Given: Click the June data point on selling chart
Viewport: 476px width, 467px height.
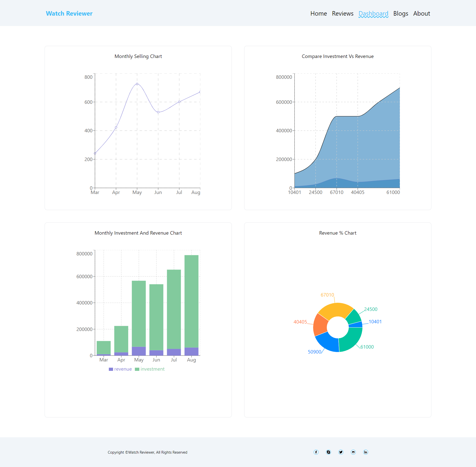Looking at the screenshot, I should tap(158, 112).
